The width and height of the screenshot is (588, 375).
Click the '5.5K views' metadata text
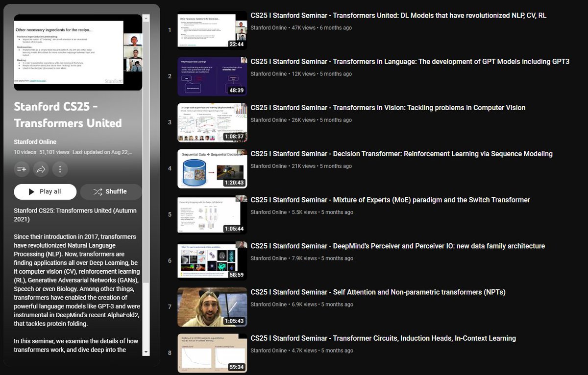click(x=304, y=212)
